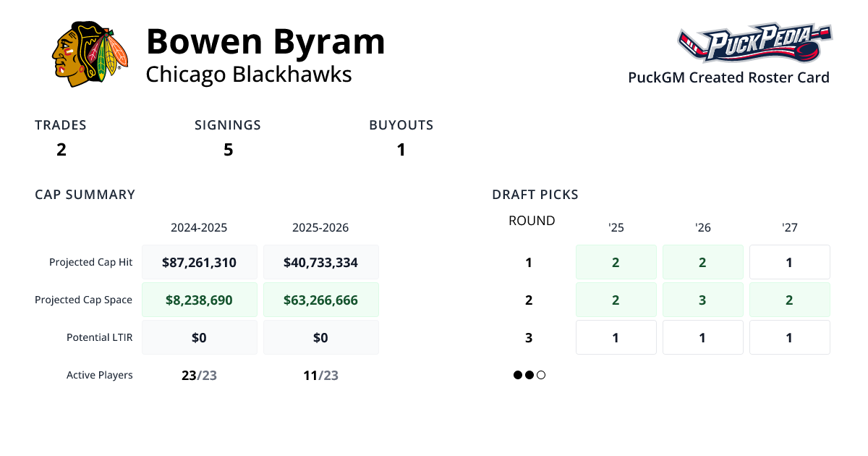868x456 pixels.
Task: Click the Chicago Blackhawks team logo
Action: 90,54
